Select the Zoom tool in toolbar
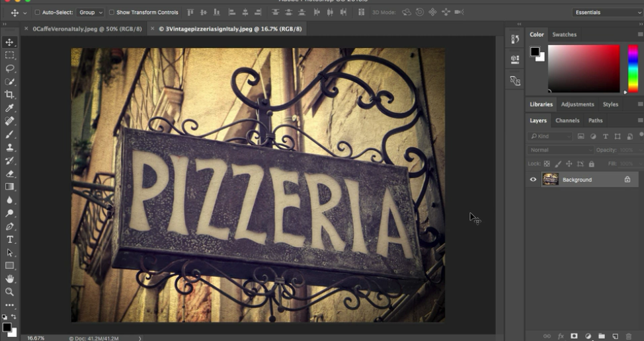This screenshot has width=644, height=341. [x=9, y=291]
